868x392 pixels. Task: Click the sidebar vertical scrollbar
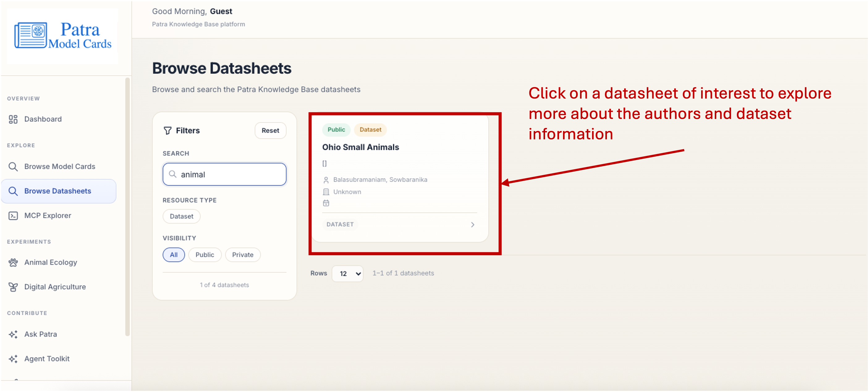[x=127, y=207]
